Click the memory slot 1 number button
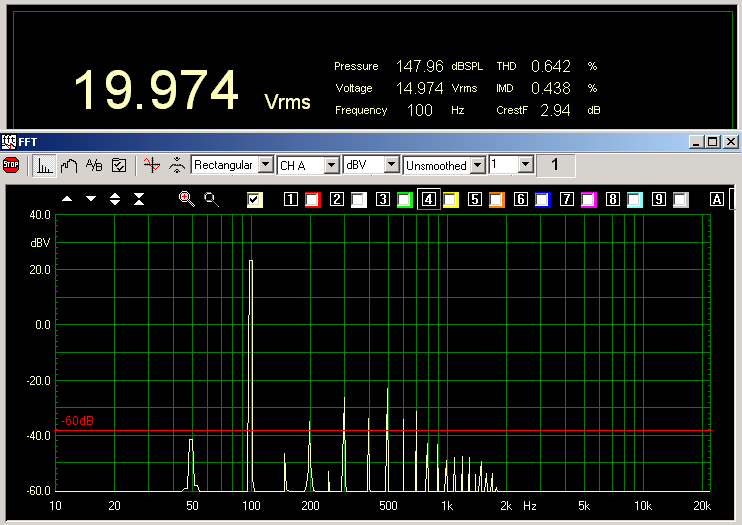This screenshot has height=525, width=742. click(291, 200)
